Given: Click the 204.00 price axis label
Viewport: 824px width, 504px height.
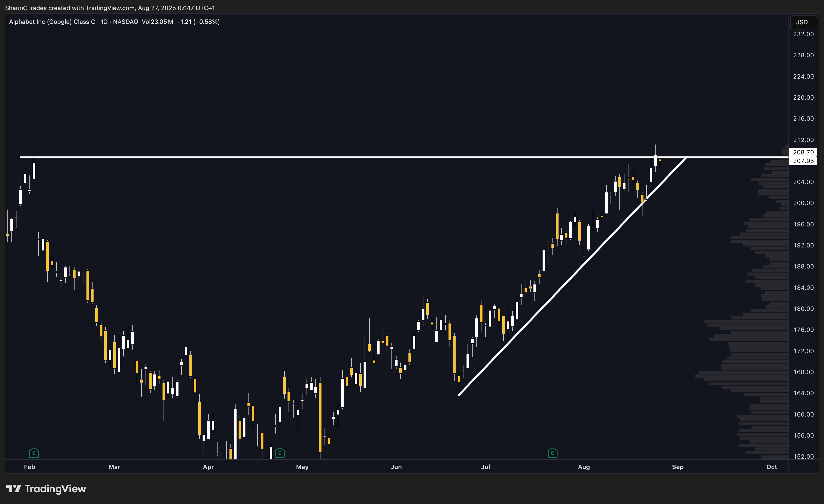Looking at the screenshot, I should click(804, 182).
